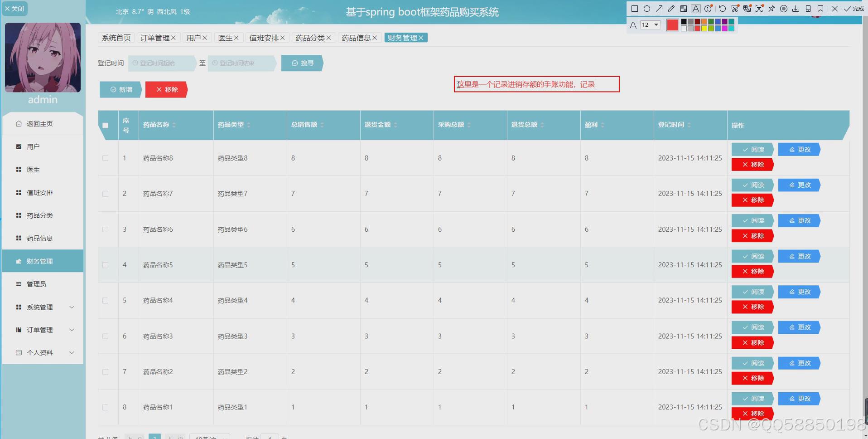The image size is (868, 439).
Task: Select the arrow annotation tool
Action: tap(659, 9)
